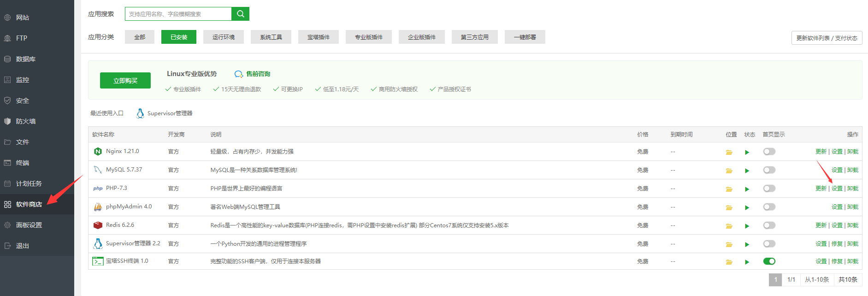Toggle homepage display for Redis 6.2.6
Image resolution: width=868 pixels, height=296 pixels.
point(769,225)
